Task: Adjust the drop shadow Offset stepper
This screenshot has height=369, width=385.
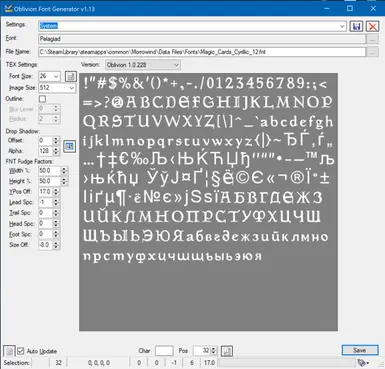Action: pyautogui.click(x=56, y=141)
